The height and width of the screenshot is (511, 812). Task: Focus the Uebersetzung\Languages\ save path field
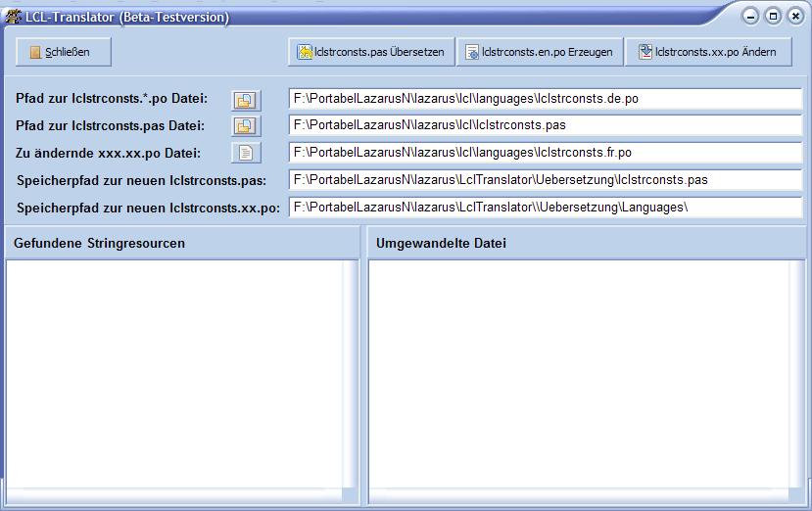[545, 208]
